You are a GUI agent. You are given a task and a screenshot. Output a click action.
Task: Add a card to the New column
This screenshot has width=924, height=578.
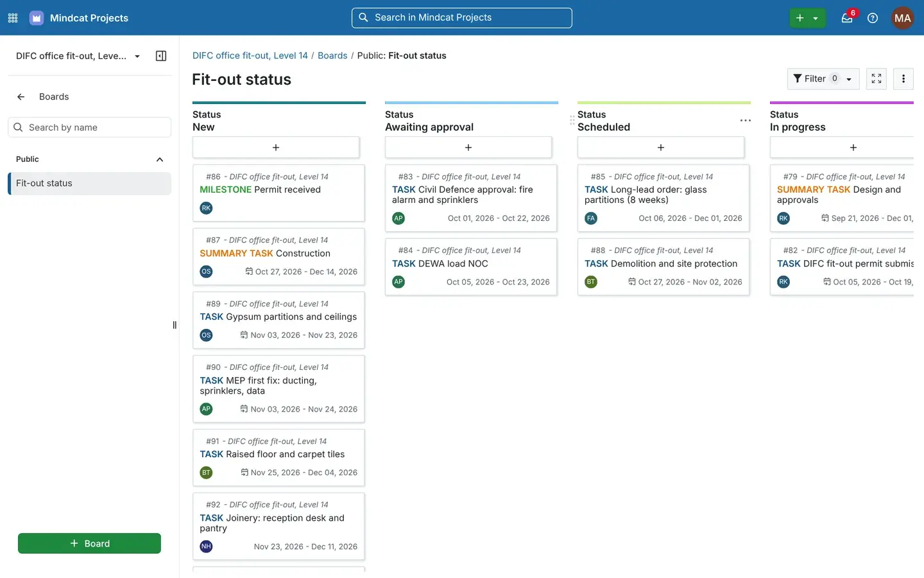coord(276,148)
